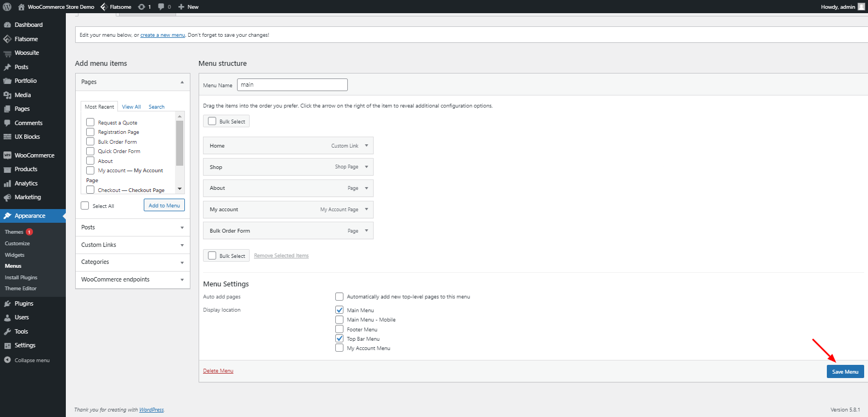The height and width of the screenshot is (417, 868).
Task: Click the Dashboard sidebar icon
Action: 7,25
